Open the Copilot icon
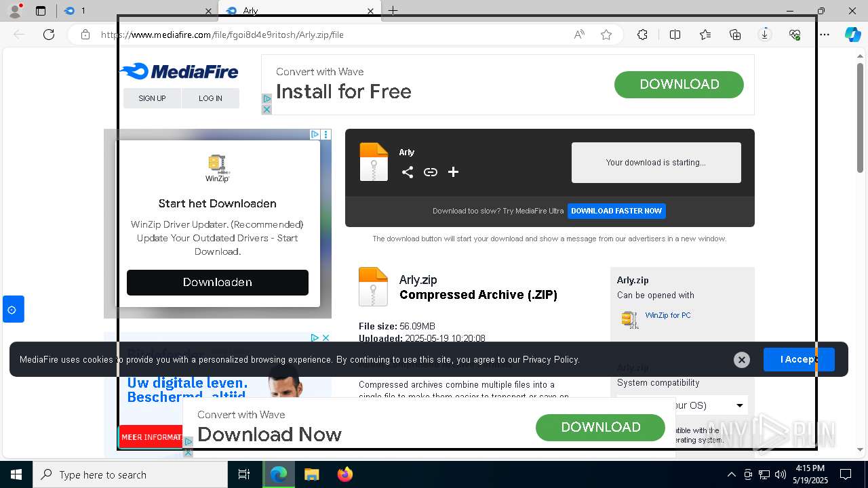This screenshot has height=488, width=868. 852,35
